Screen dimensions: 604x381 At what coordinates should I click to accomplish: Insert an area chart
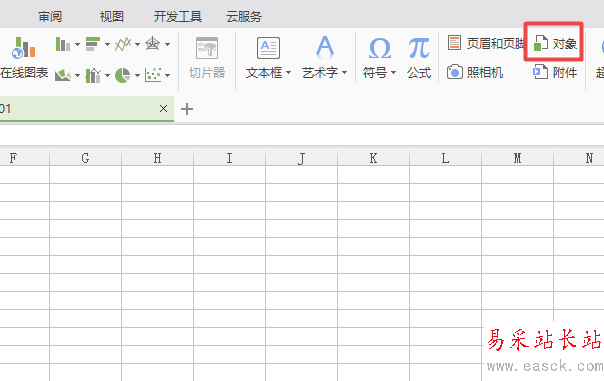pyautogui.click(x=63, y=75)
